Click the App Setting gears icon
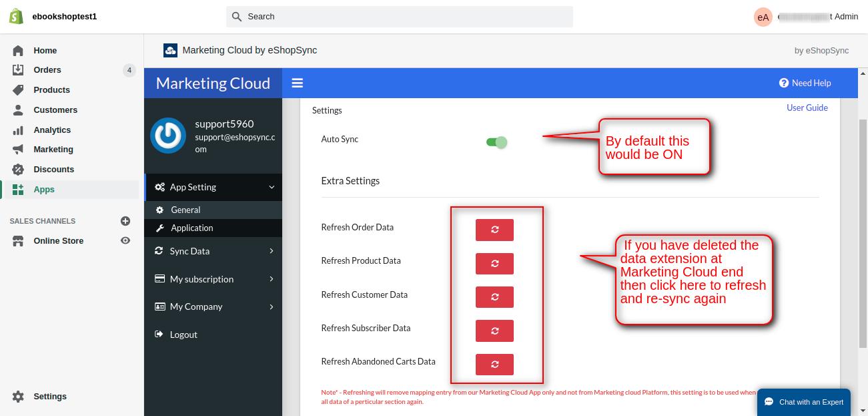Image resolution: width=868 pixels, height=416 pixels. [x=159, y=188]
